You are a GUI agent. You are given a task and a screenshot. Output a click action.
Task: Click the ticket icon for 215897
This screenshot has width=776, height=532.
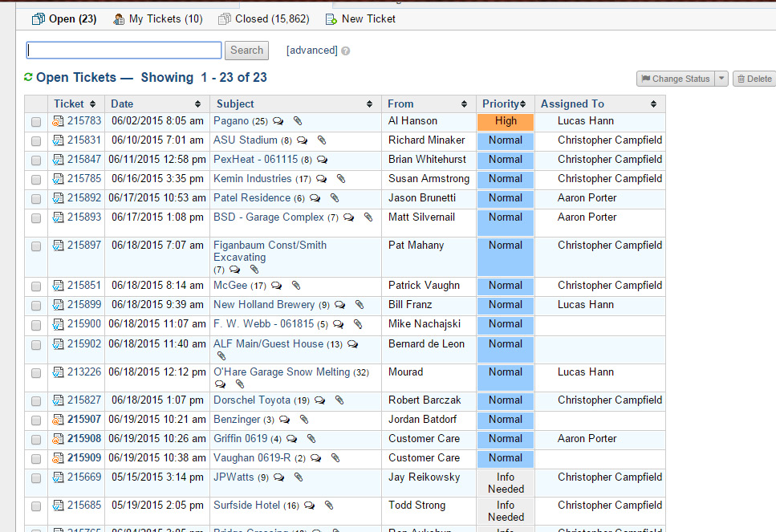point(58,246)
